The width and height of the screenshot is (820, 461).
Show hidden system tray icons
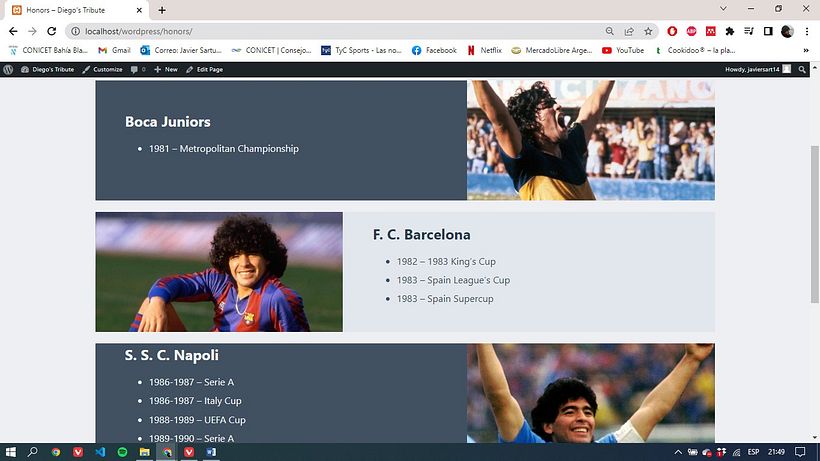(678, 452)
